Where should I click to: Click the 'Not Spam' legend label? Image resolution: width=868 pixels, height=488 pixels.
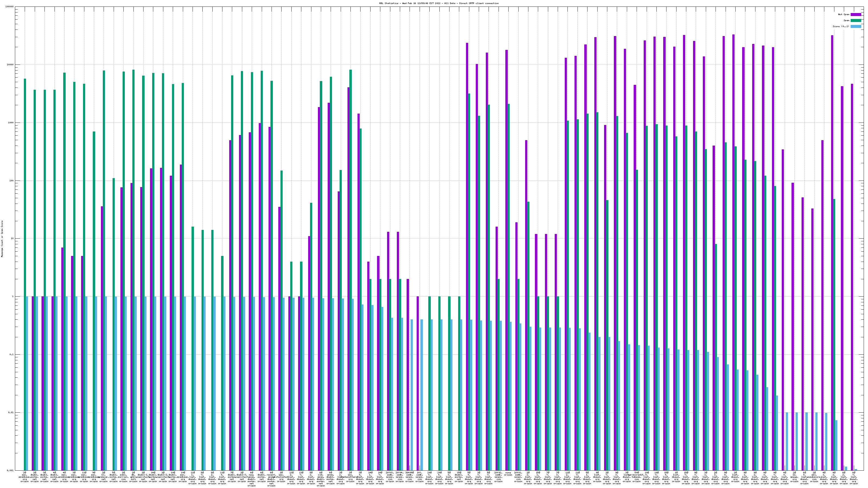pyautogui.click(x=844, y=14)
